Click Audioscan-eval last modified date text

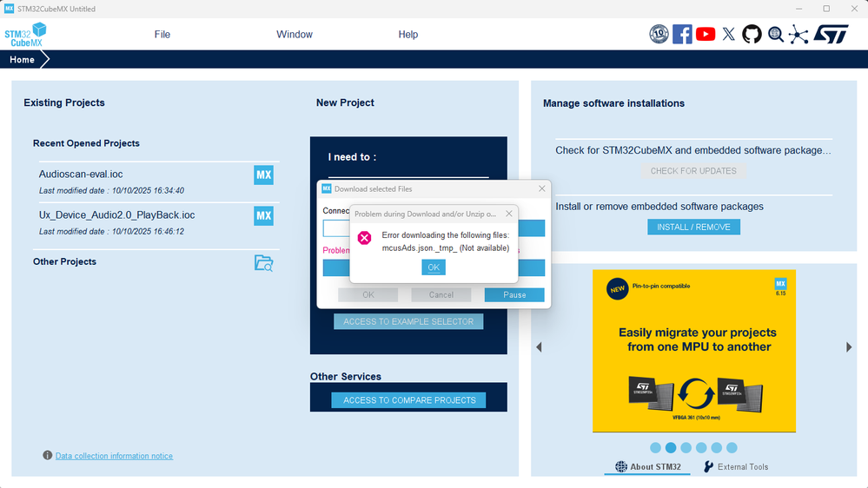click(x=111, y=190)
